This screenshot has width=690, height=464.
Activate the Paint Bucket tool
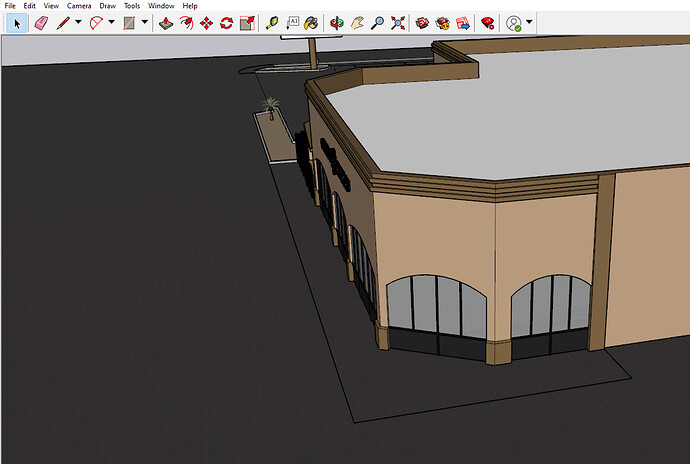coord(311,23)
